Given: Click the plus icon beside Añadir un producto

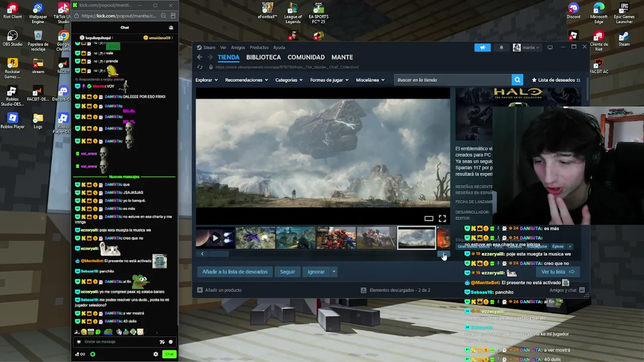Looking at the screenshot, I should coord(200,290).
